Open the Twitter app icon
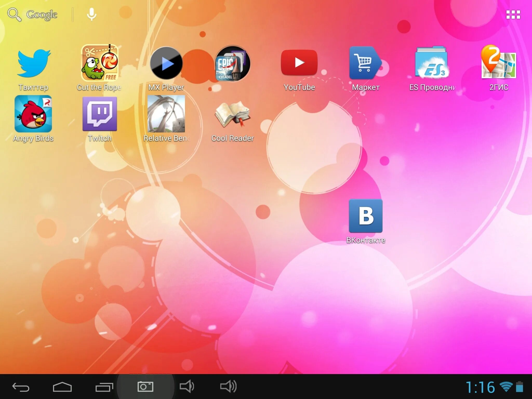The width and height of the screenshot is (532, 399). (34, 64)
